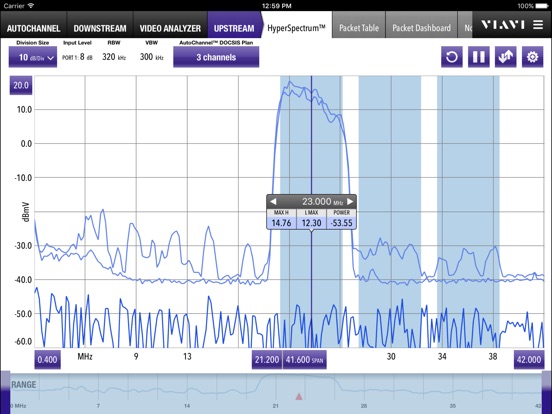552x414 pixels.
Task: Select the Packet Dashboard tab
Action: coord(421,28)
